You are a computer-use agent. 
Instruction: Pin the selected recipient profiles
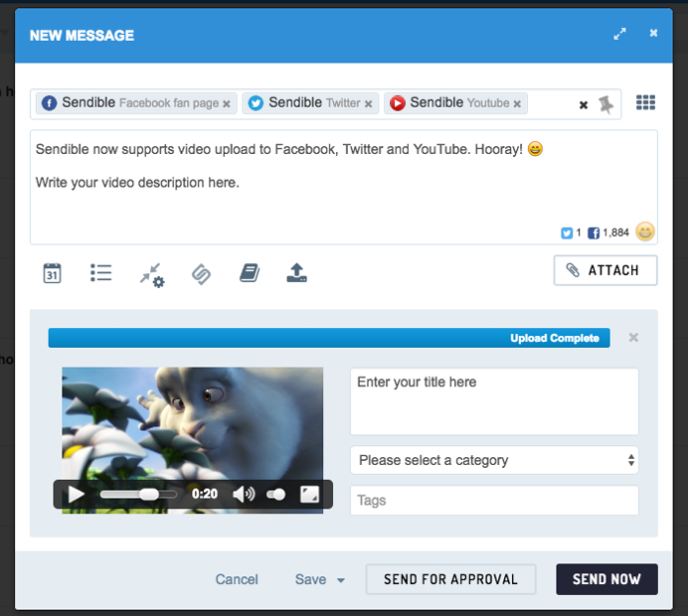pos(605,104)
